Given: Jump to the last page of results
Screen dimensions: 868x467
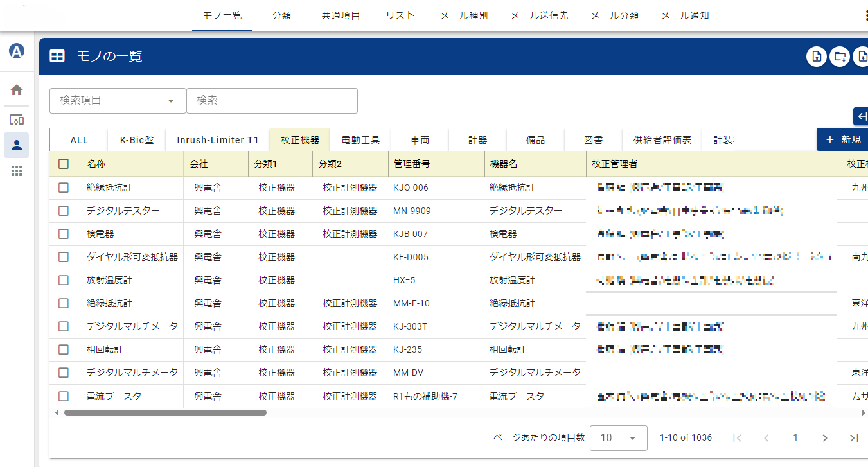Looking at the screenshot, I should 854,438.
